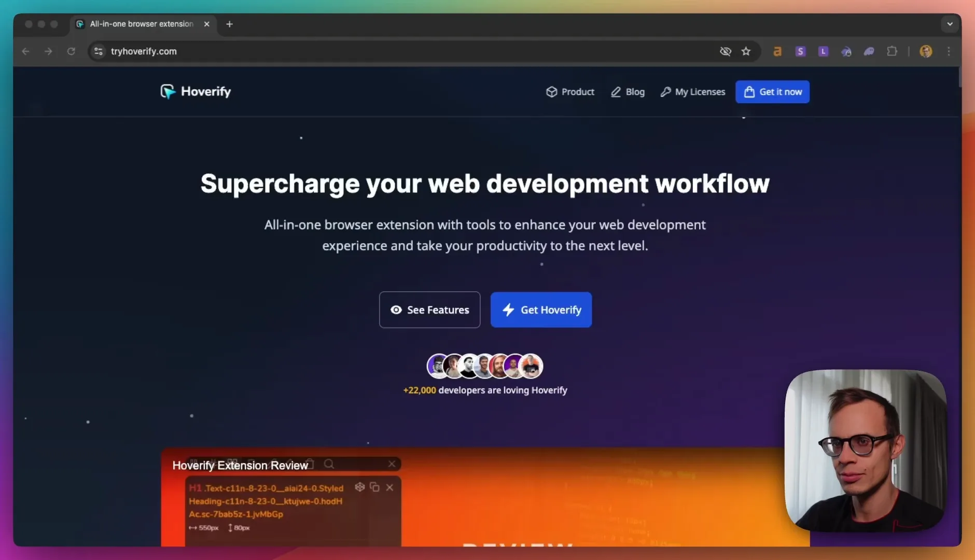
Task: Expand the tab search dropdown arrow
Action: [950, 24]
